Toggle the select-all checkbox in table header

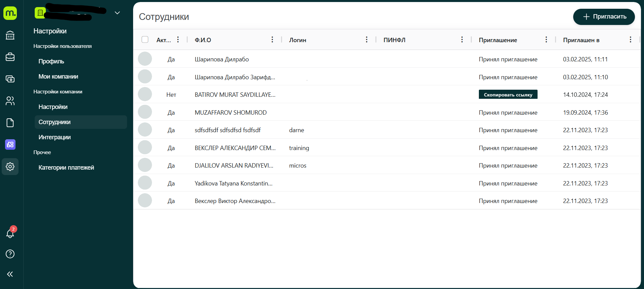point(145,40)
